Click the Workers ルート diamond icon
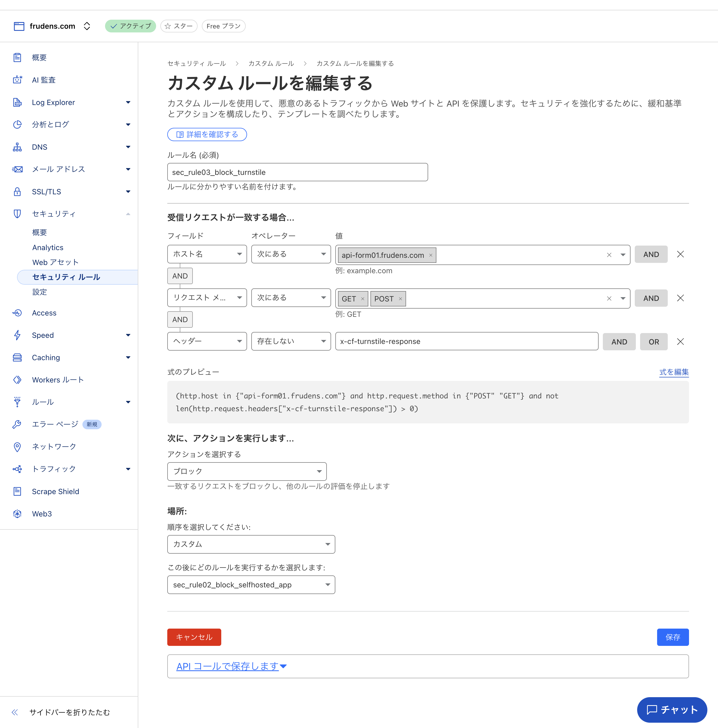The width and height of the screenshot is (718, 728). (x=17, y=380)
